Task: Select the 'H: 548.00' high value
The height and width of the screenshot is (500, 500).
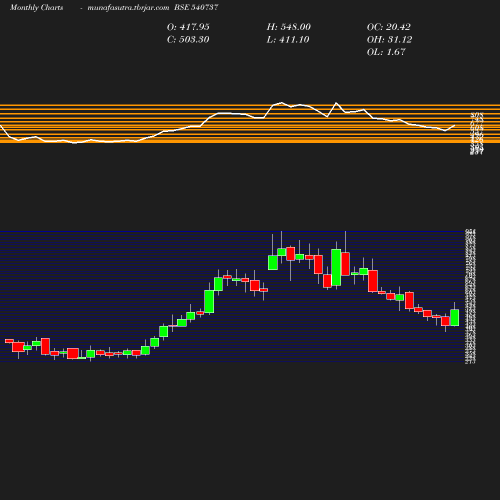Action: 289,27
